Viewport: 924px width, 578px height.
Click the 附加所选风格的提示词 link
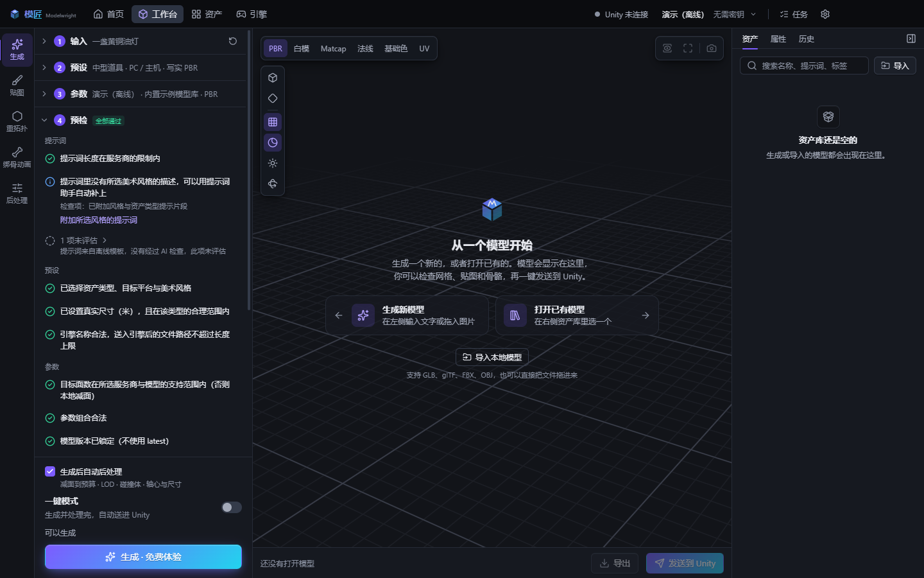[x=99, y=220]
